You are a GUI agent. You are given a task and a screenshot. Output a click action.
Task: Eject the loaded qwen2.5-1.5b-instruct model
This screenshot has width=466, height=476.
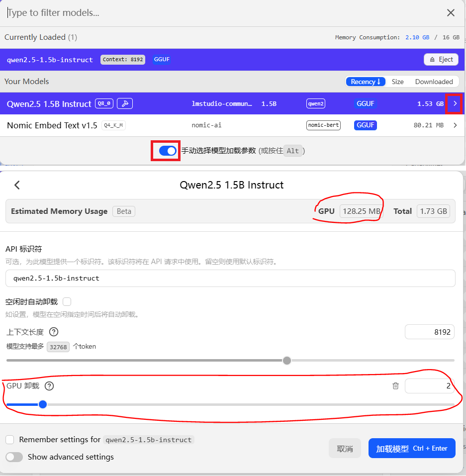(x=441, y=60)
